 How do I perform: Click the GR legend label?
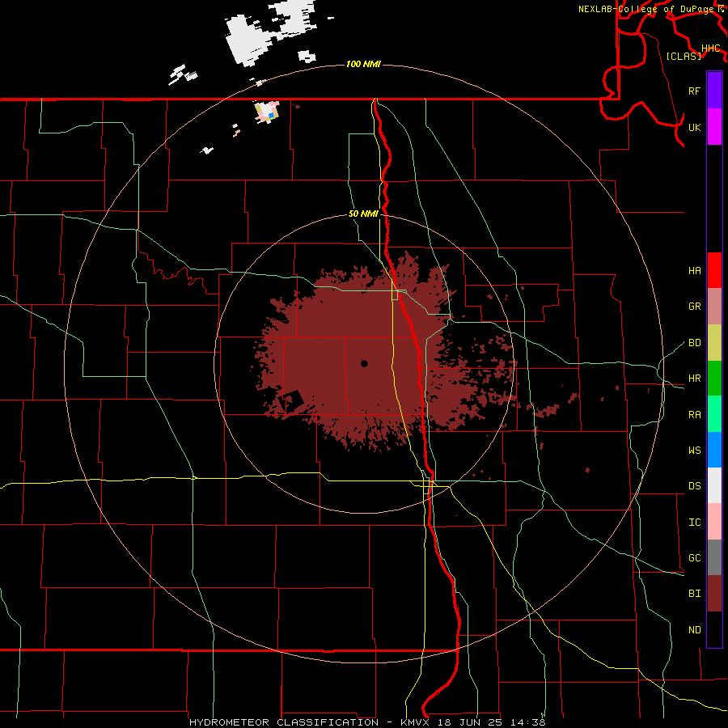pos(694,307)
